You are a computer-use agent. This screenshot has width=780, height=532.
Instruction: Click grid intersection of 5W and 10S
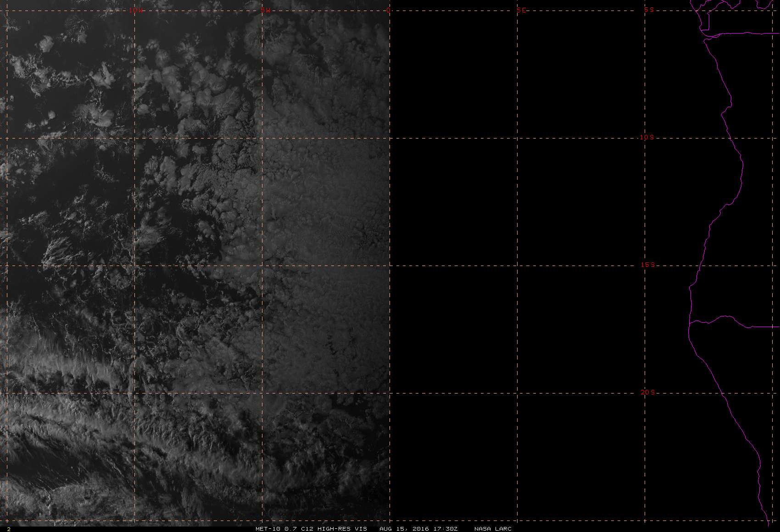(262, 138)
